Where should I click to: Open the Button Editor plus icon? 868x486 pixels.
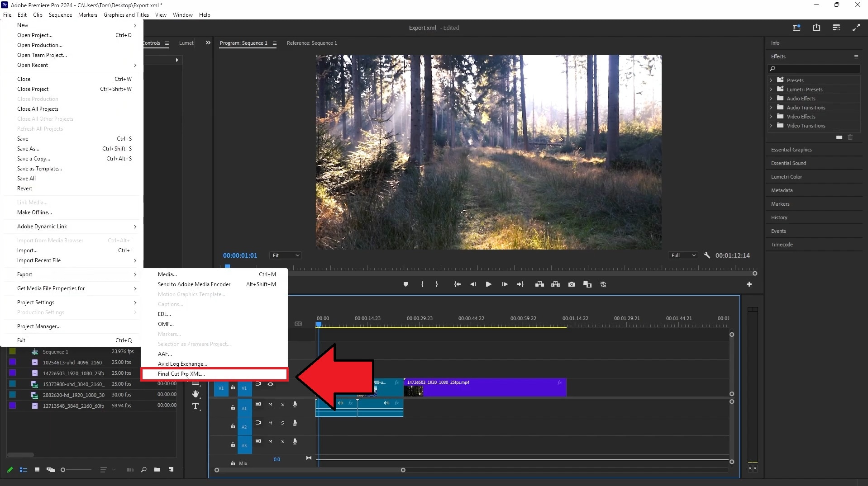coord(749,284)
